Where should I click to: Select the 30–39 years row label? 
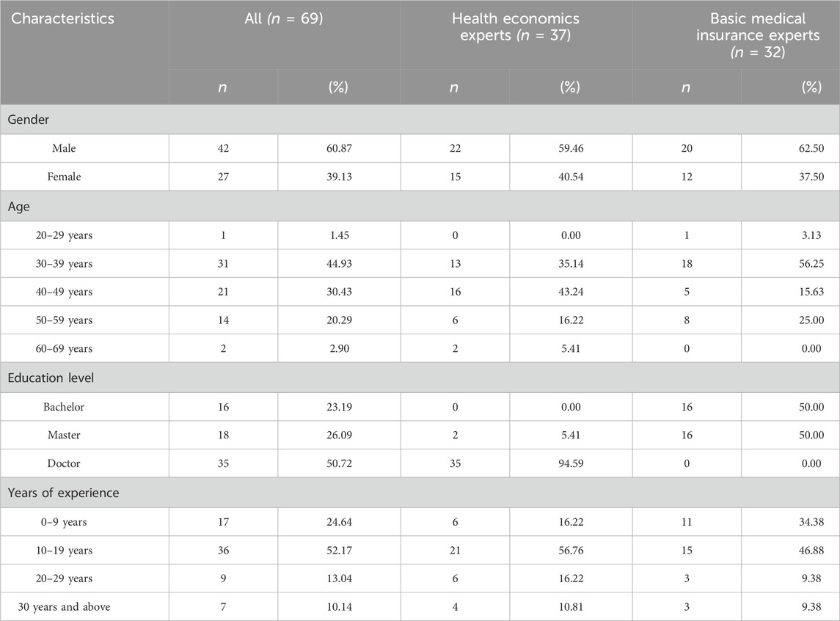coord(64,263)
